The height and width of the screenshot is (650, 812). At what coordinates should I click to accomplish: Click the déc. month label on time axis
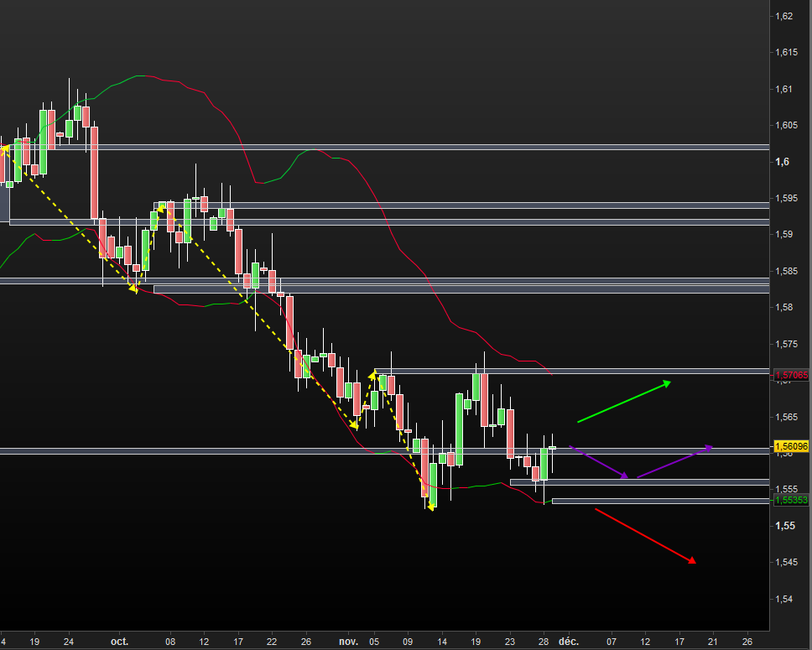coord(568,642)
